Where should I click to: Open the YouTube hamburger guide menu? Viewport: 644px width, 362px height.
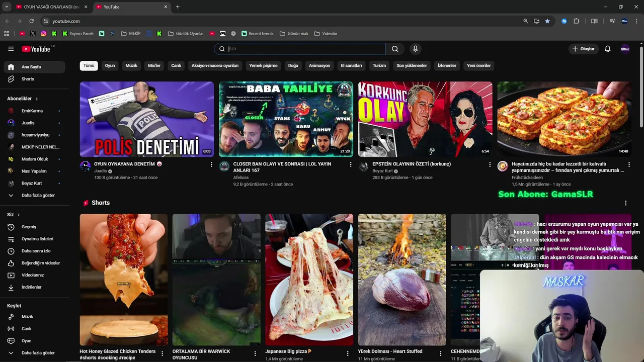point(11,49)
